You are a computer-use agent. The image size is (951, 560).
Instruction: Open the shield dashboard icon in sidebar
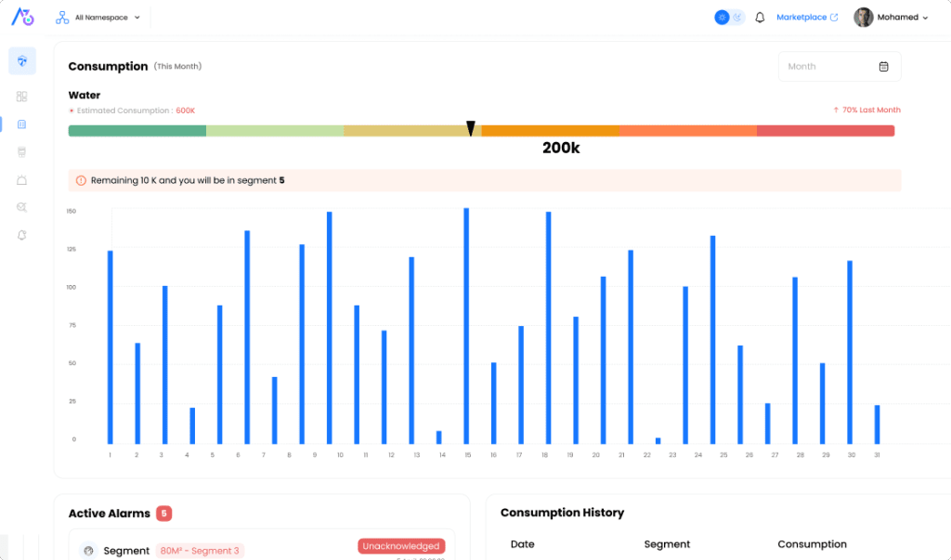click(22, 61)
